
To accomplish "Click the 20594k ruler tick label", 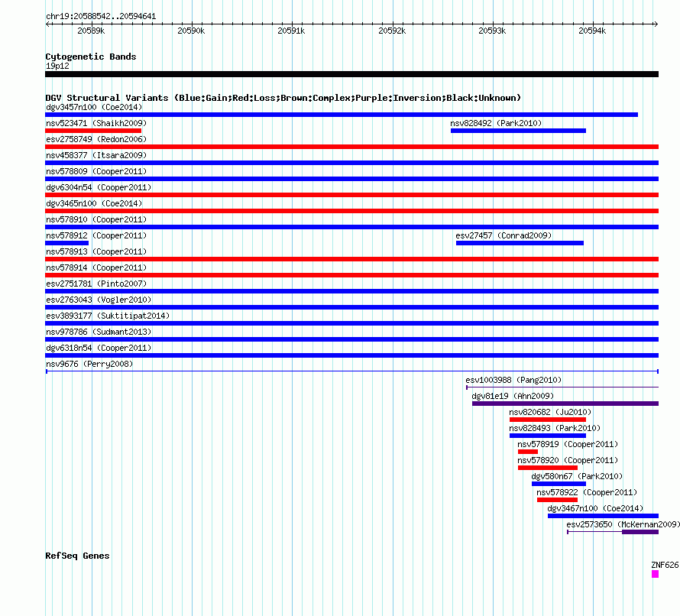I will (x=592, y=31).
